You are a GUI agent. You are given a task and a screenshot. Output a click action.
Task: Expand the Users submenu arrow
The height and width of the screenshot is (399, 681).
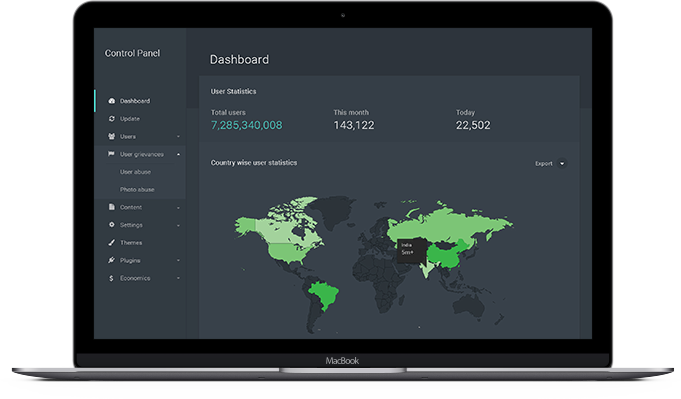point(178,137)
